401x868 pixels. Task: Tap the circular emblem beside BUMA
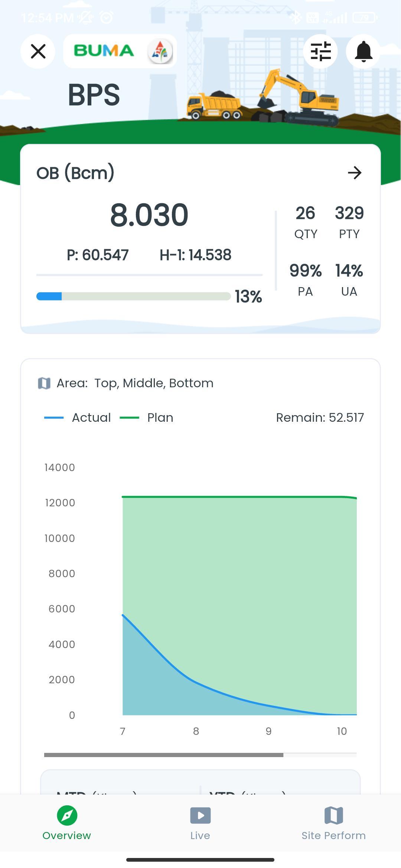point(160,51)
